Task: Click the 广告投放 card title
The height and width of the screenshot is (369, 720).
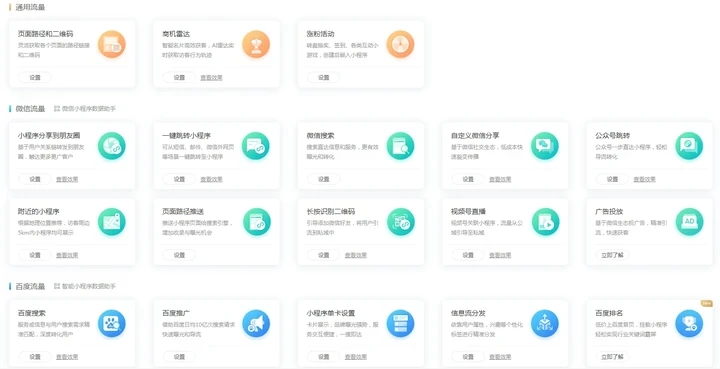Action: click(x=609, y=212)
